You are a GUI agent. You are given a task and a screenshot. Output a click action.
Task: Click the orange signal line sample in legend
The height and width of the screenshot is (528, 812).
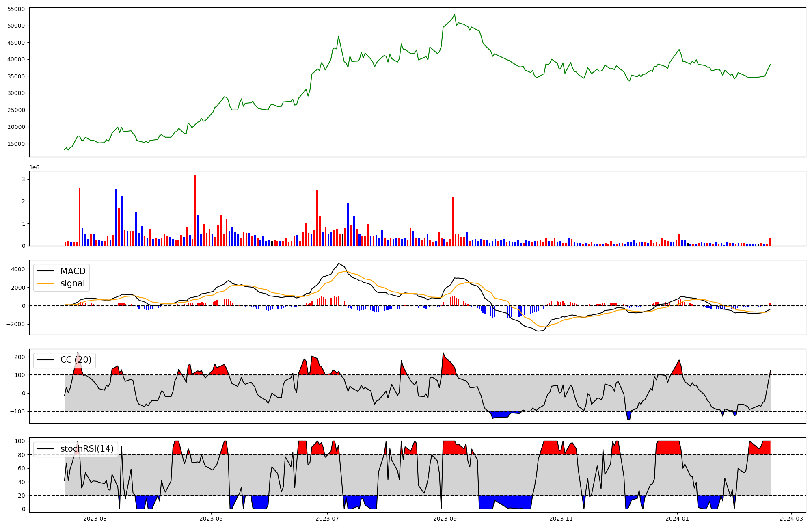[45, 283]
